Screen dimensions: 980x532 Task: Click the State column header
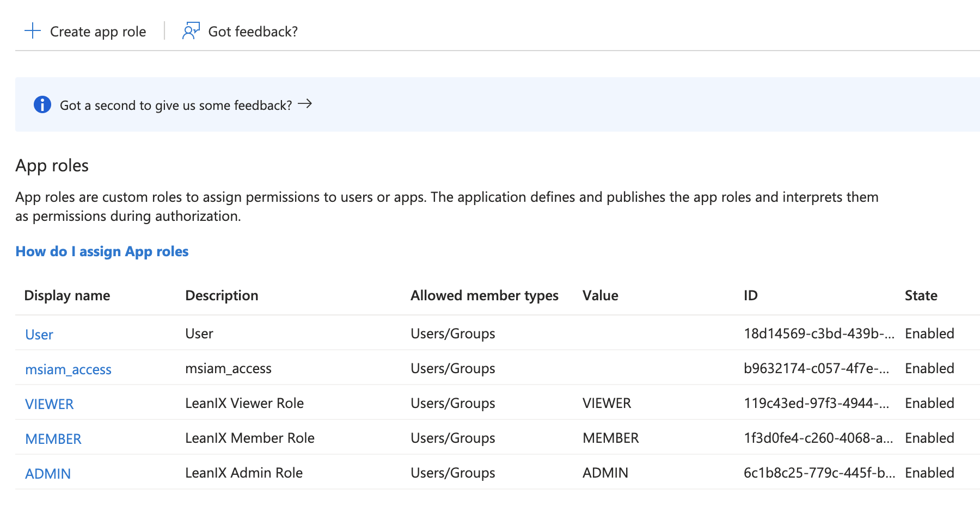(921, 295)
